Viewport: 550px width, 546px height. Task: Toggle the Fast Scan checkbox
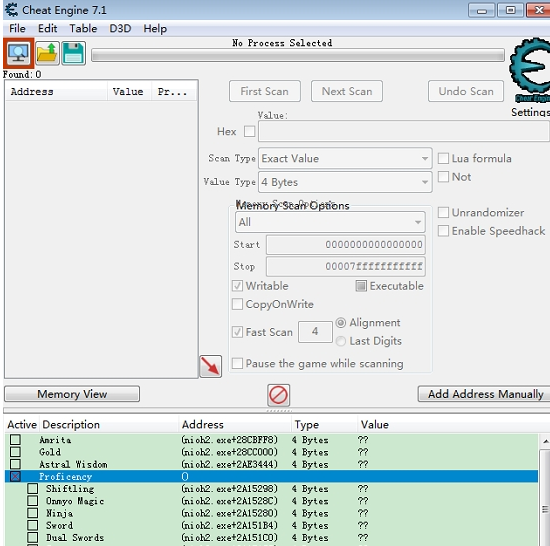tap(237, 332)
